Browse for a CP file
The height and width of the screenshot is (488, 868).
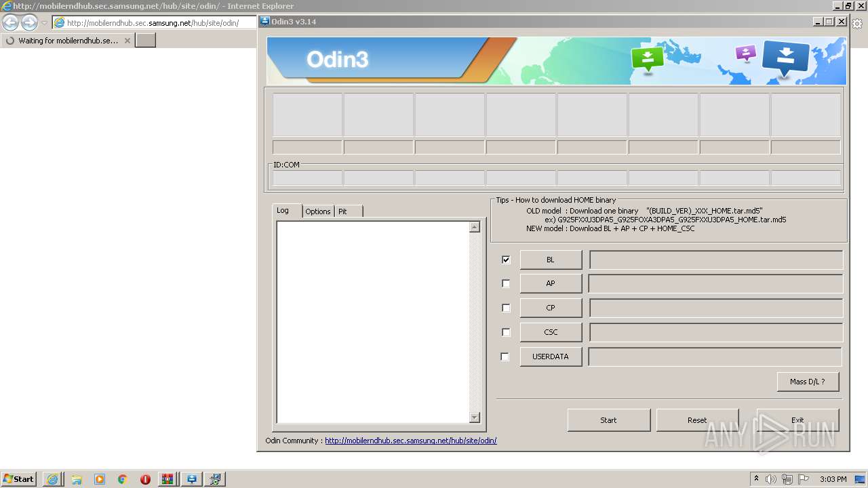point(551,308)
